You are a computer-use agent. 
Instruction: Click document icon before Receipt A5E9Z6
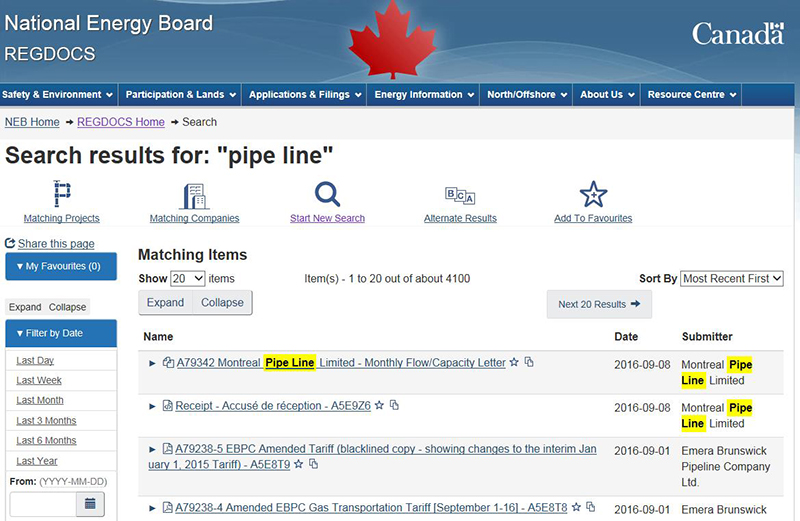pos(167,406)
